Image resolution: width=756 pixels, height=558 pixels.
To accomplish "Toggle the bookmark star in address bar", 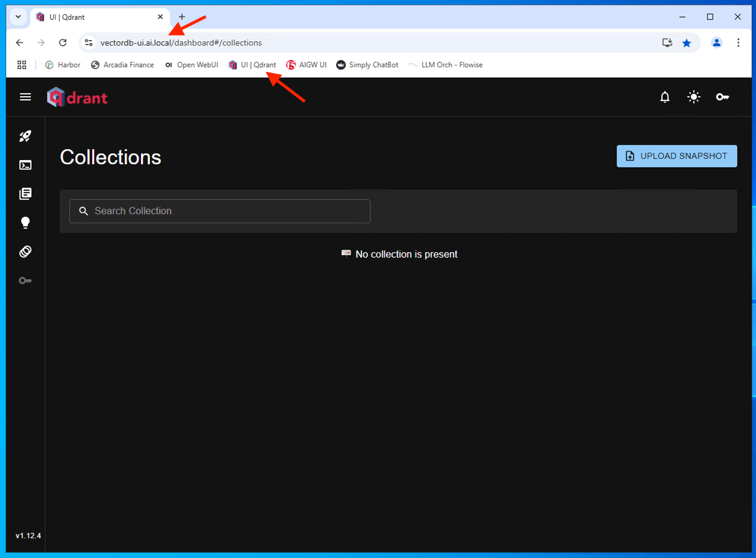I will coord(686,43).
